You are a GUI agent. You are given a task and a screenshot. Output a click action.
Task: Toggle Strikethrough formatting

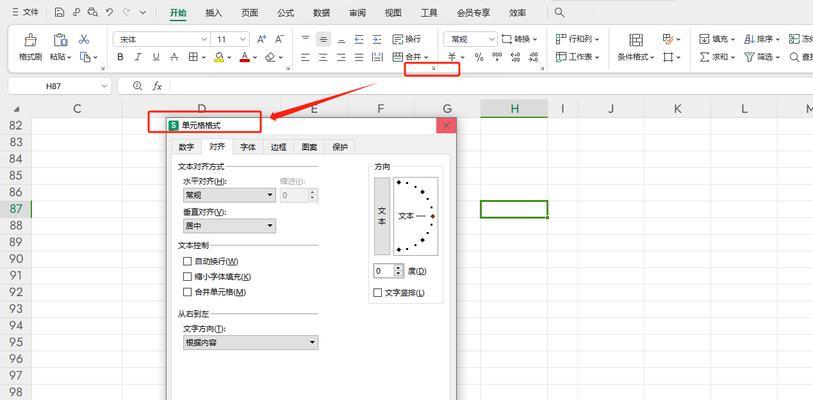point(174,57)
